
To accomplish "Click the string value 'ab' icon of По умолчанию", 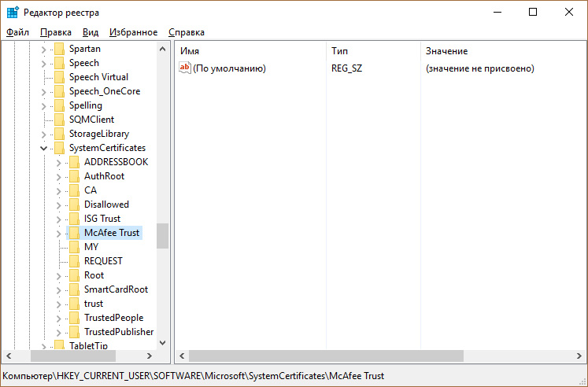I will click(x=185, y=68).
